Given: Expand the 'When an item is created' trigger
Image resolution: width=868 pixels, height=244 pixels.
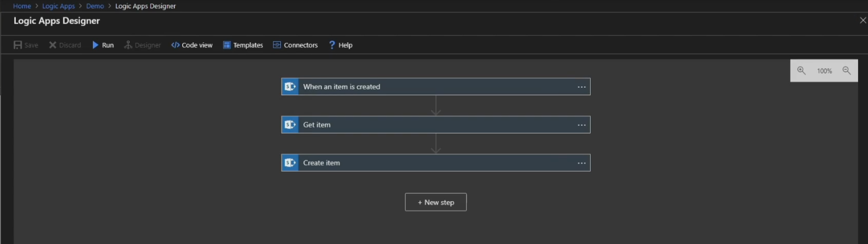Looking at the screenshot, I should (435, 86).
